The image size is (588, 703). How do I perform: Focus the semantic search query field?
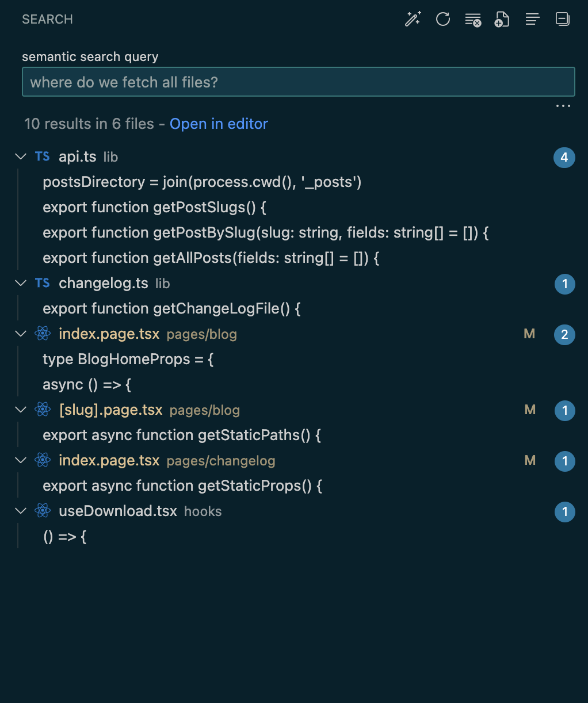[298, 82]
